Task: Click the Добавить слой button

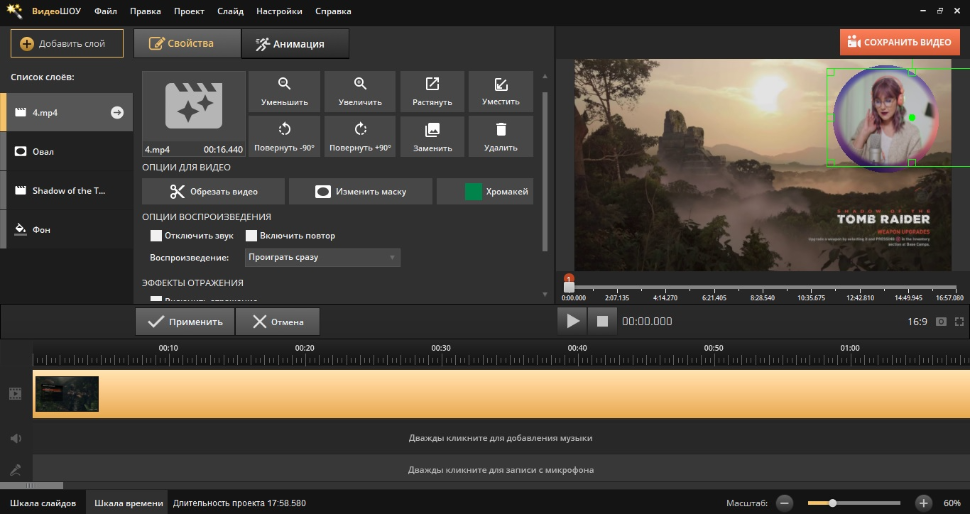Action: [67, 44]
